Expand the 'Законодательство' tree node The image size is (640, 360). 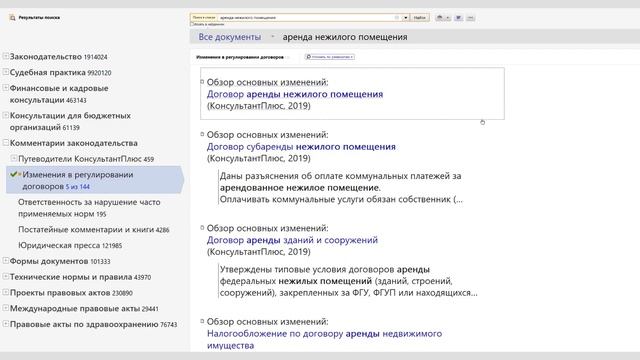point(6,56)
